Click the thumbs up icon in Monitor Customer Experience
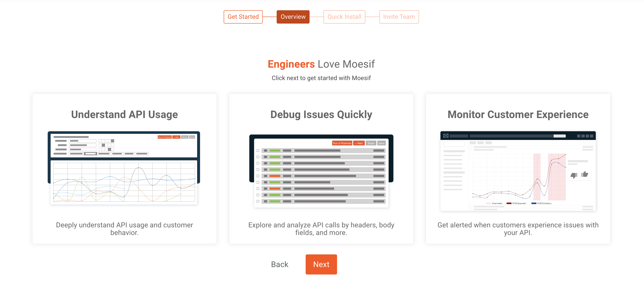Viewport: 644px width, 295px height. coord(585,175)
